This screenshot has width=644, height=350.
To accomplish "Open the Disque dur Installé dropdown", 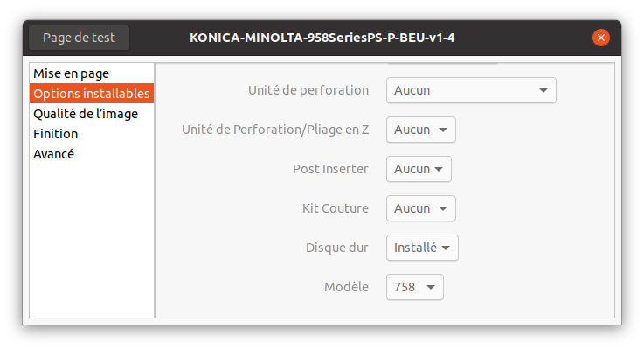I will tap(422, 248).
